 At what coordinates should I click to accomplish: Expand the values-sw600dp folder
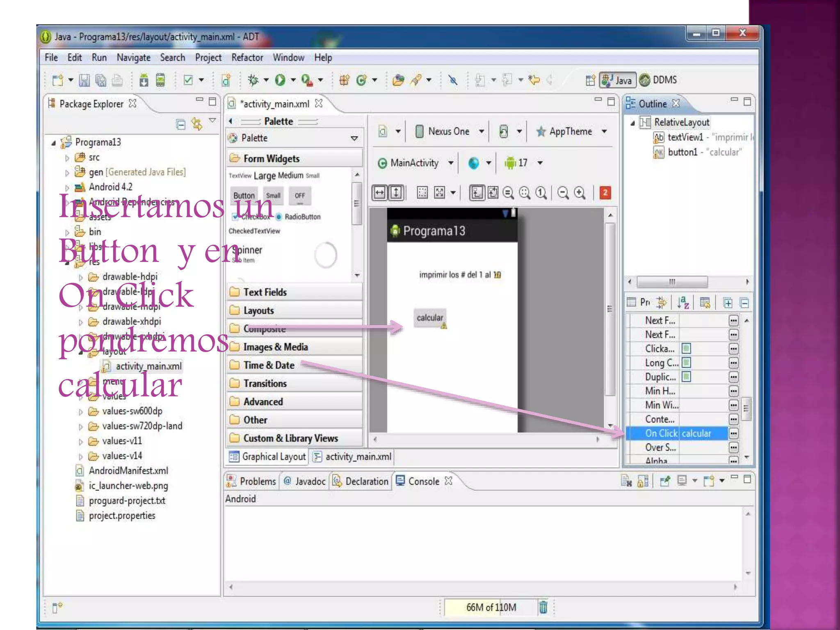(80, 412)
